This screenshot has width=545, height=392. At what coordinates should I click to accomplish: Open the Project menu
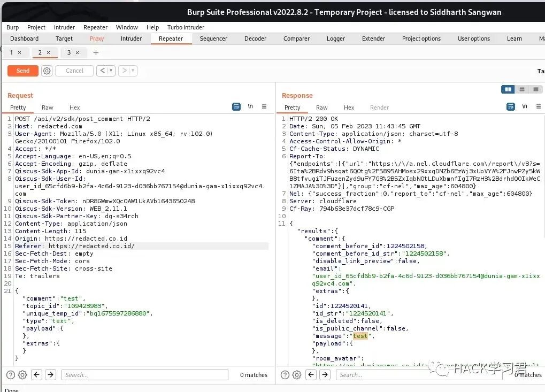click(x=36, y=27)
